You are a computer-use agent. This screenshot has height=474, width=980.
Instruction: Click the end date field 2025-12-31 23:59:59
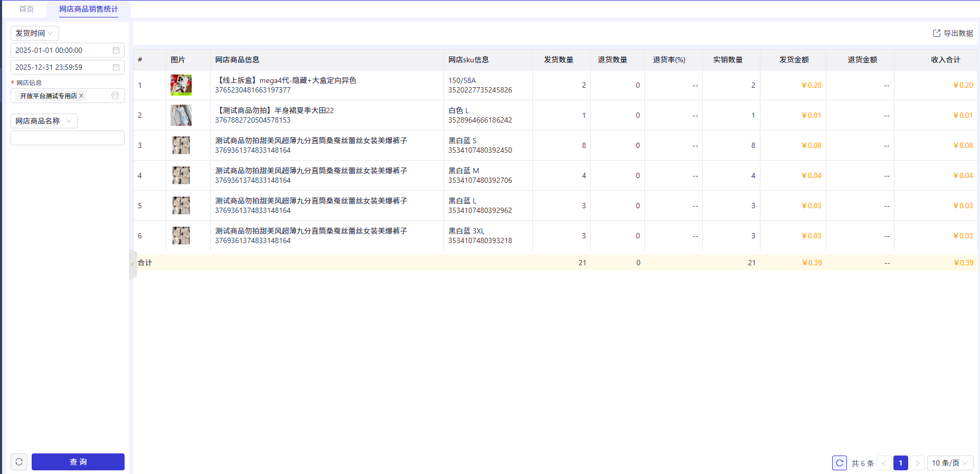click(68, 67)
